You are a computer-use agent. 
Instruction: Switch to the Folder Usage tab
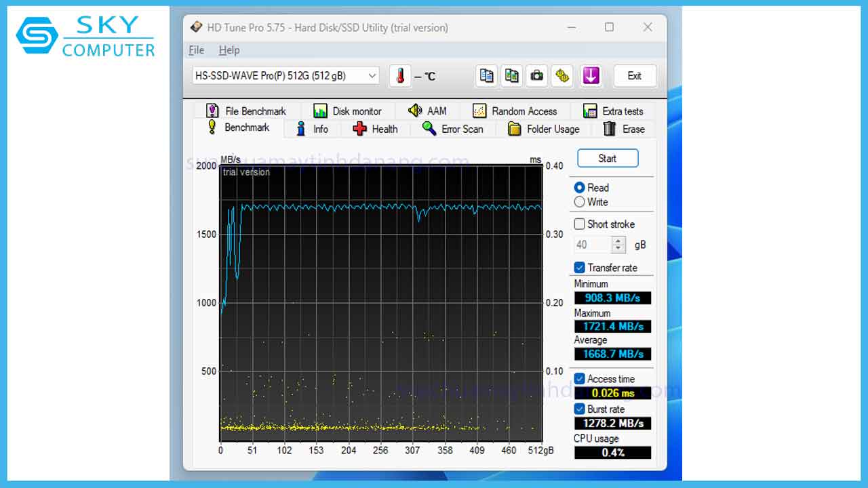(x=544, y=129)
